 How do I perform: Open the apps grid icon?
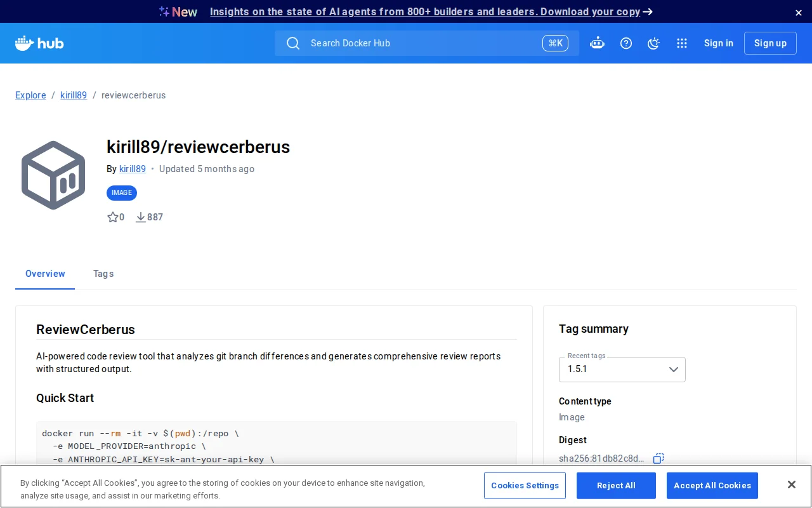[682, 43]
